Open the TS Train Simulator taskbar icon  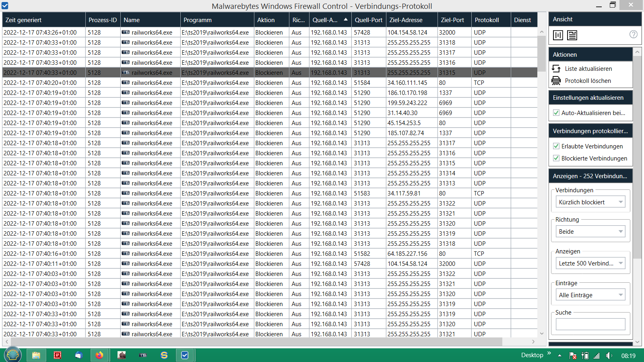point(143,355)
